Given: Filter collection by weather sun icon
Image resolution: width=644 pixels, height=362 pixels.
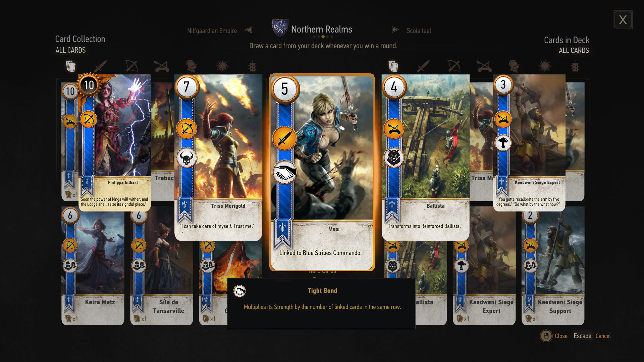Looking at the screenshot, I should point(222,66).
